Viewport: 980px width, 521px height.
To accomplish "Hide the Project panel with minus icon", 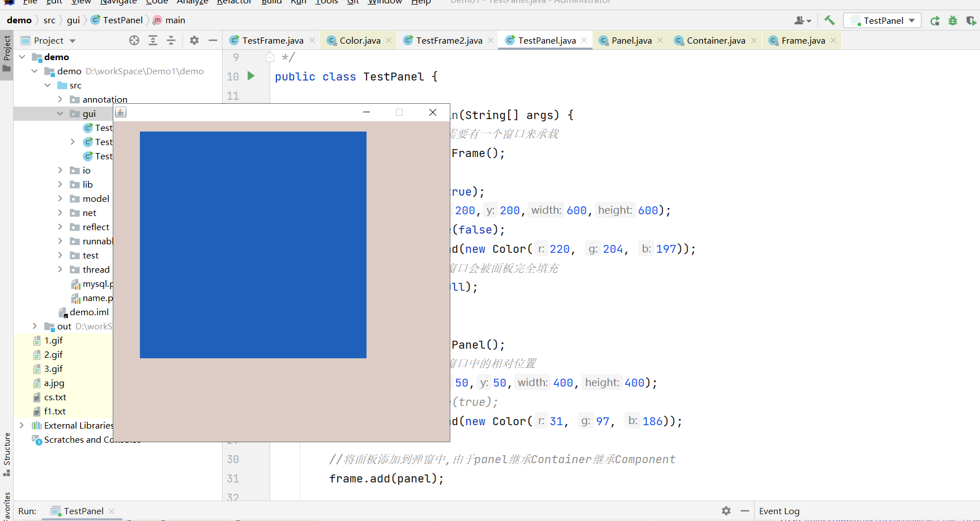I will [213, 40].
